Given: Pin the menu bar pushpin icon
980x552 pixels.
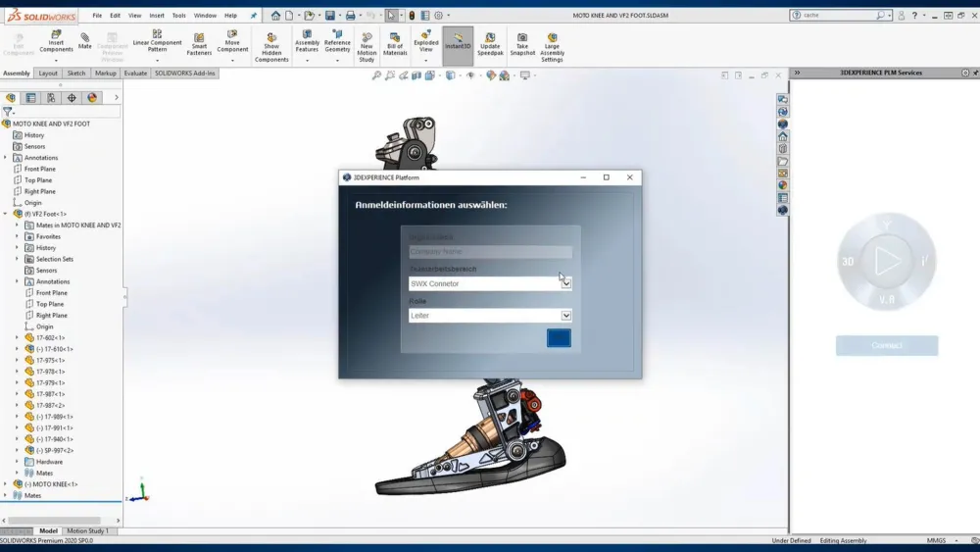Looking at the screenshot, I should pyautogui.click(x=253, y=15).
